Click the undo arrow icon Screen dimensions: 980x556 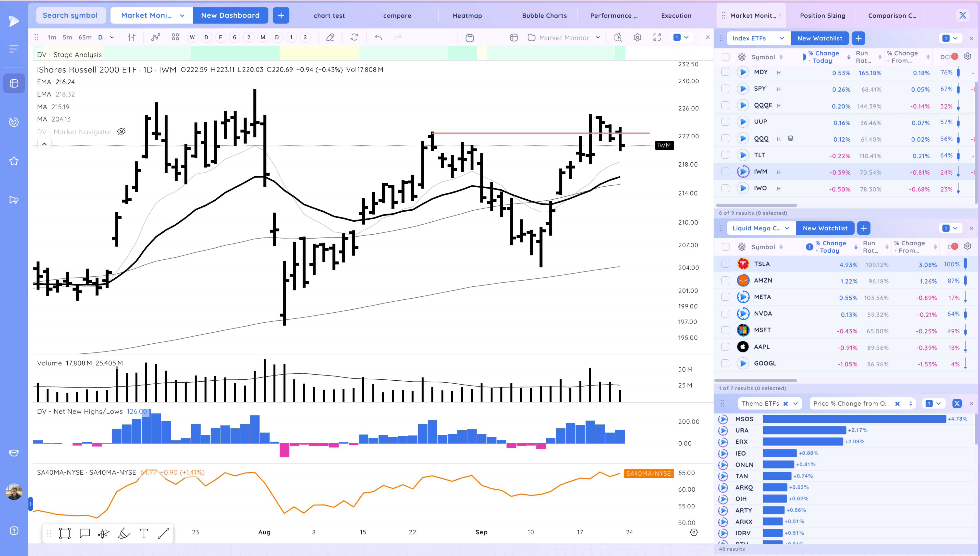[x=378, y=37]
